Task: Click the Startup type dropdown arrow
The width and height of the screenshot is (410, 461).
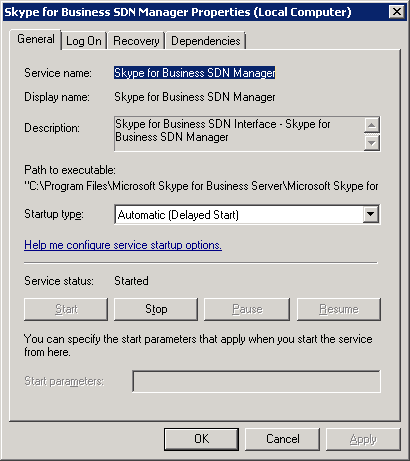Action: [x=371, y=214]
